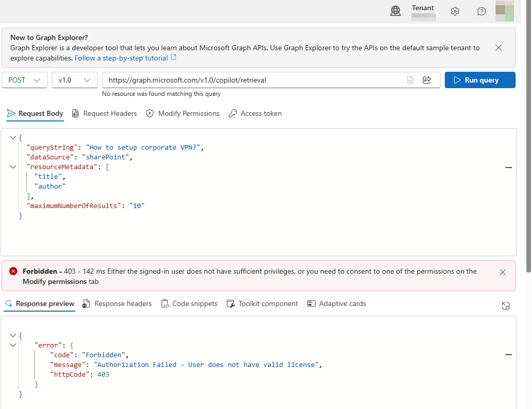Select the request body minimap dash marker

coord(508,168)
